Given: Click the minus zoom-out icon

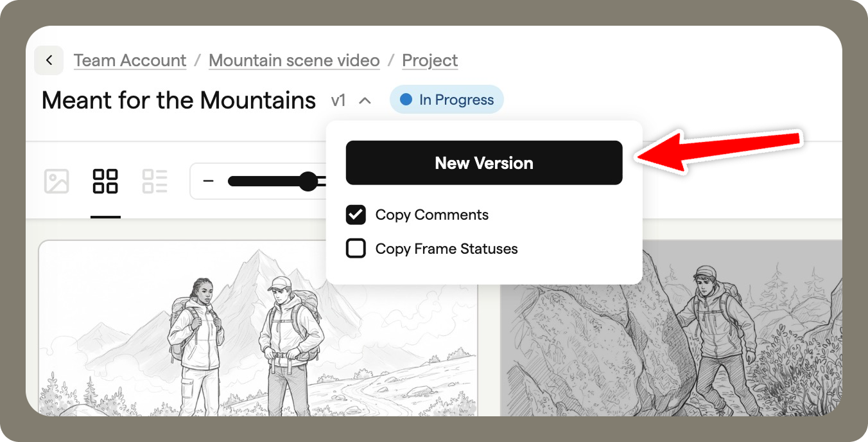Looking at the screenshot, I should tap(208, 181).
